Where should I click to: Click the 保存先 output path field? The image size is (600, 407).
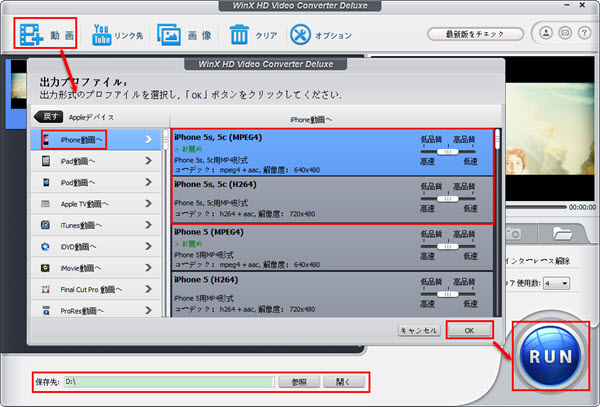(169, 381)
